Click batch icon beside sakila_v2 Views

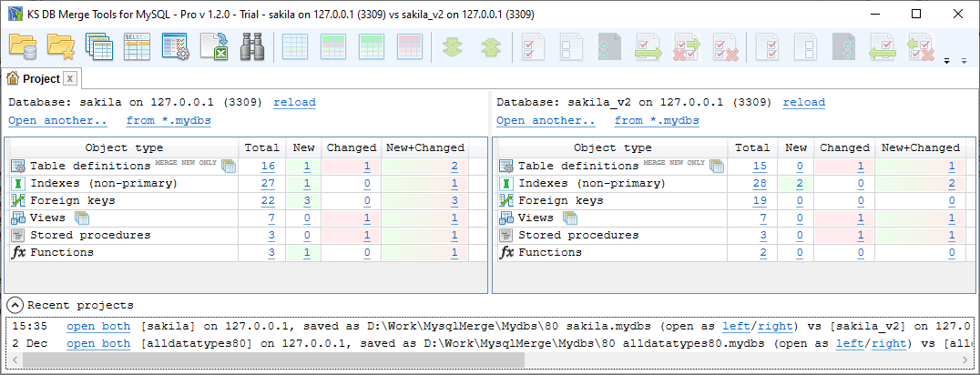pyautogui.click(x=569, y=218)
